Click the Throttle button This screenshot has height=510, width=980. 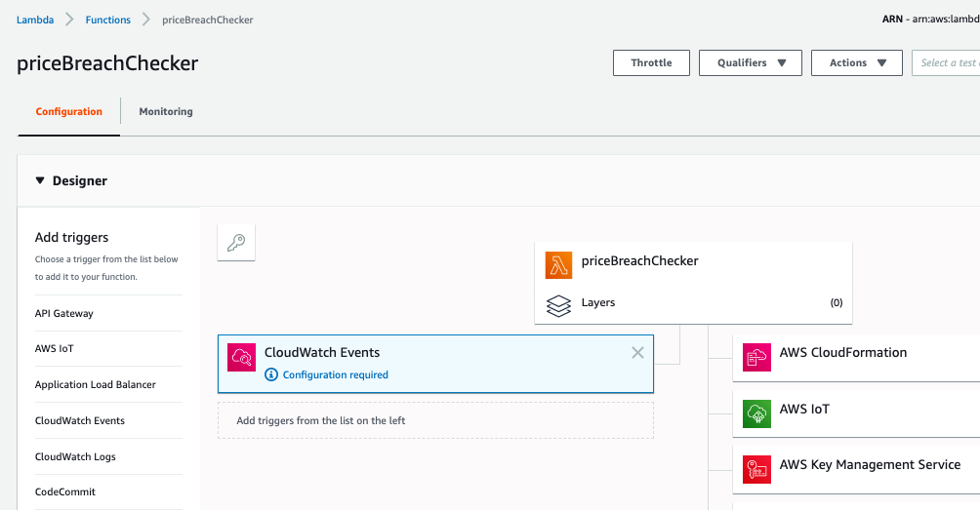[x=651, y=63]
